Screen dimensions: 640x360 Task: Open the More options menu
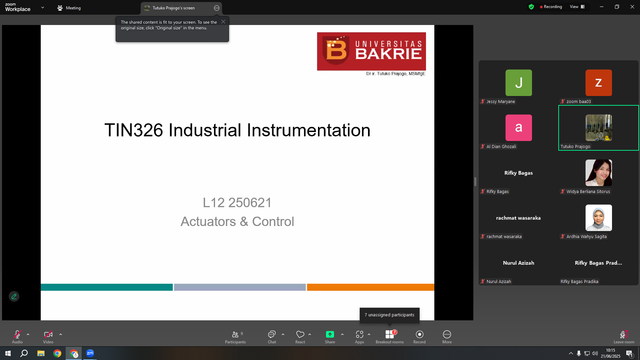pos(447,336)
